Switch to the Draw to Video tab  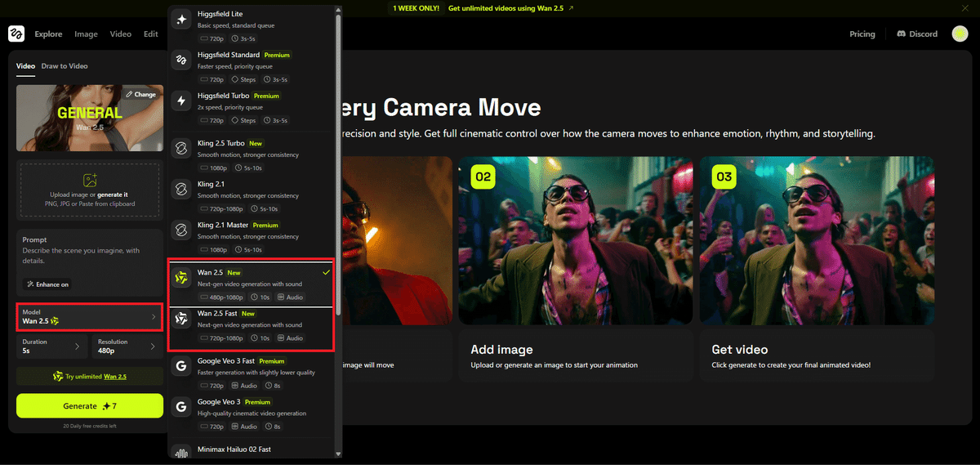click(65, 65)
